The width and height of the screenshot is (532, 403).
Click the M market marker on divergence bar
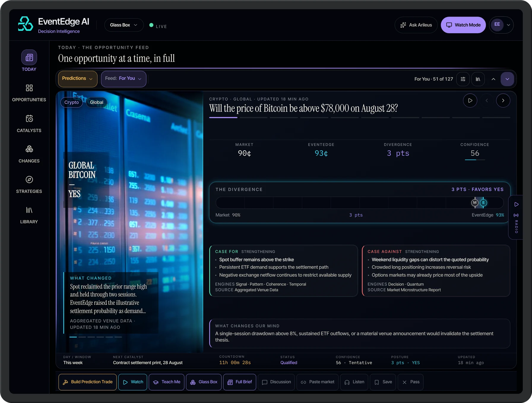(x=475, y=203)
